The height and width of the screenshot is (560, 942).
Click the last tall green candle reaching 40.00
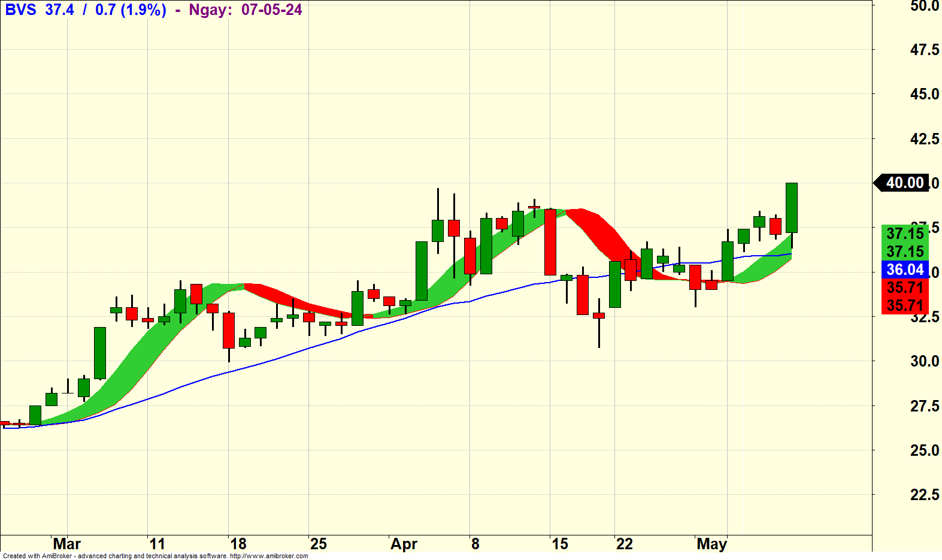click(792, 208)
